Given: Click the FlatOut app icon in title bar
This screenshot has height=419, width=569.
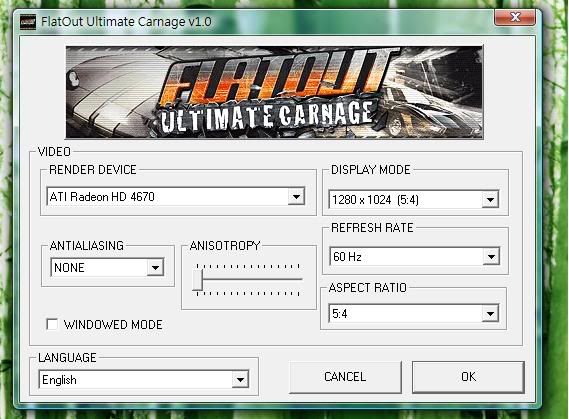Looking at the screenshot, I should [x=28, y=22].
